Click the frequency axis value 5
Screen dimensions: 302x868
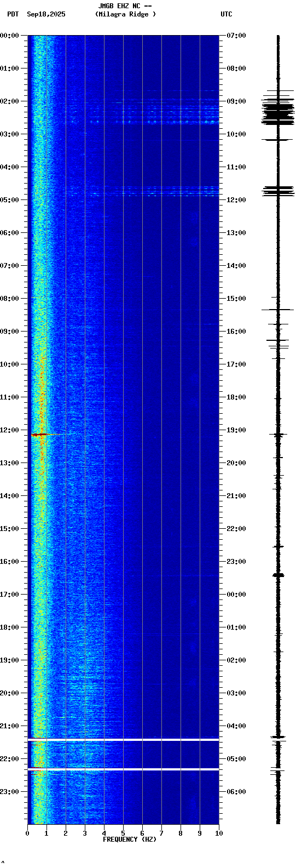click(x=123, y=833)
